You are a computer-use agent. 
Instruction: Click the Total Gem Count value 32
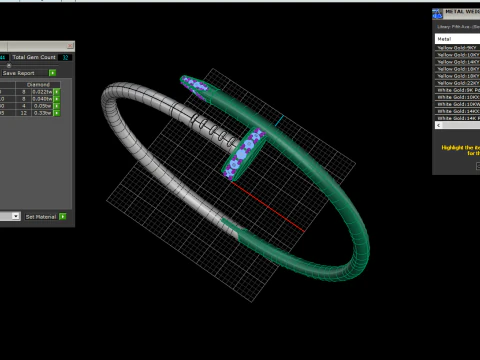pyautogui.click(x=65, y=57)
